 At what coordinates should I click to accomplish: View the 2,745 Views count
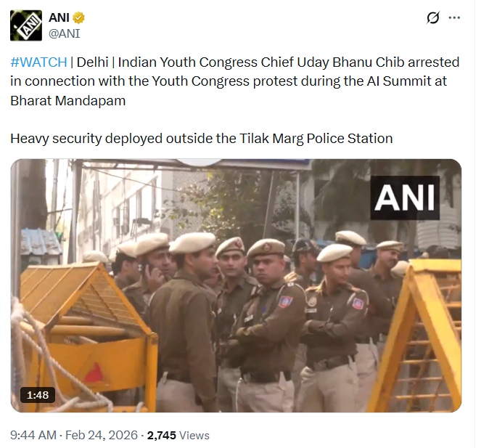point(178,435)
